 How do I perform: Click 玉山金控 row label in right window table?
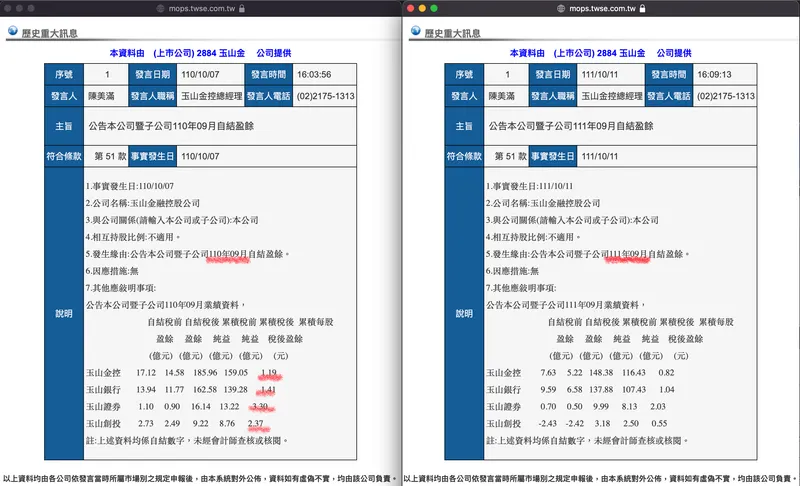504,373
